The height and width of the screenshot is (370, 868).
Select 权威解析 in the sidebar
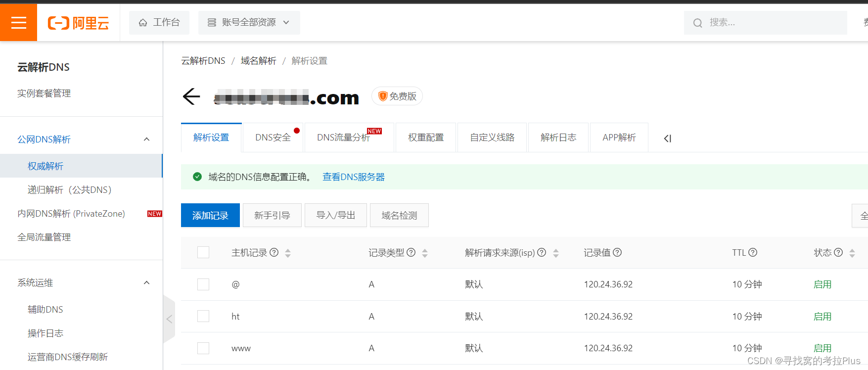(81, 166)
